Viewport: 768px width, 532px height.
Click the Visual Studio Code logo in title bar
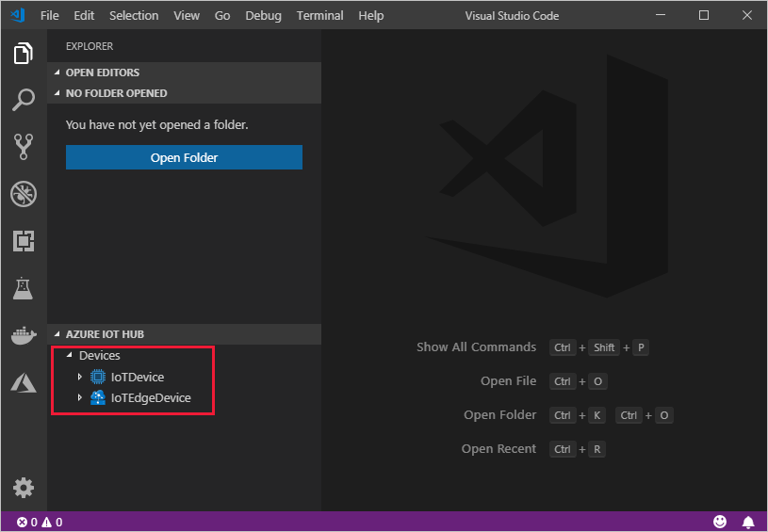[x=18, y=15]
